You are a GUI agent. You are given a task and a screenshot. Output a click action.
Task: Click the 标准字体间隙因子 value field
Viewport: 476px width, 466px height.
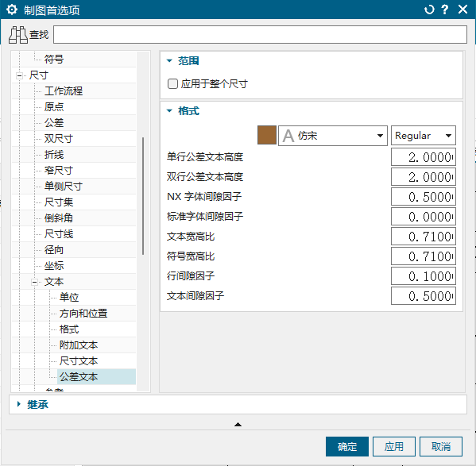point(424,217)
